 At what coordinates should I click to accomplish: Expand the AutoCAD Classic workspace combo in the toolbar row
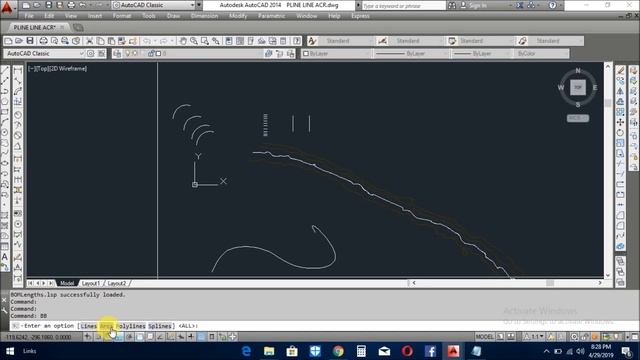[x=44, y=53]
